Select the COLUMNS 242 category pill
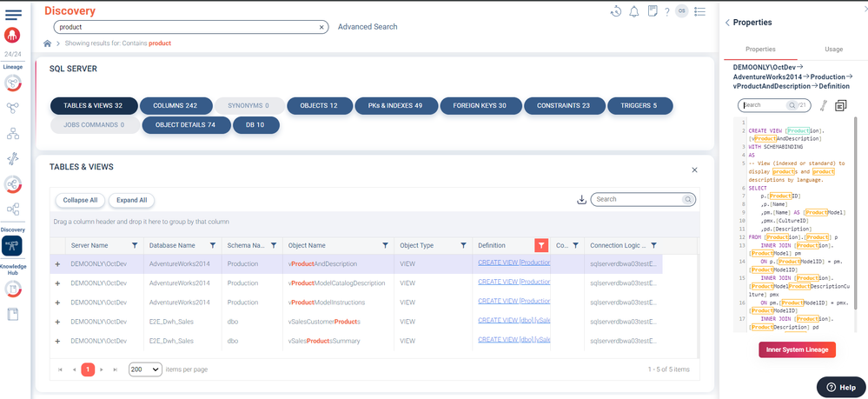 (175, 105)
